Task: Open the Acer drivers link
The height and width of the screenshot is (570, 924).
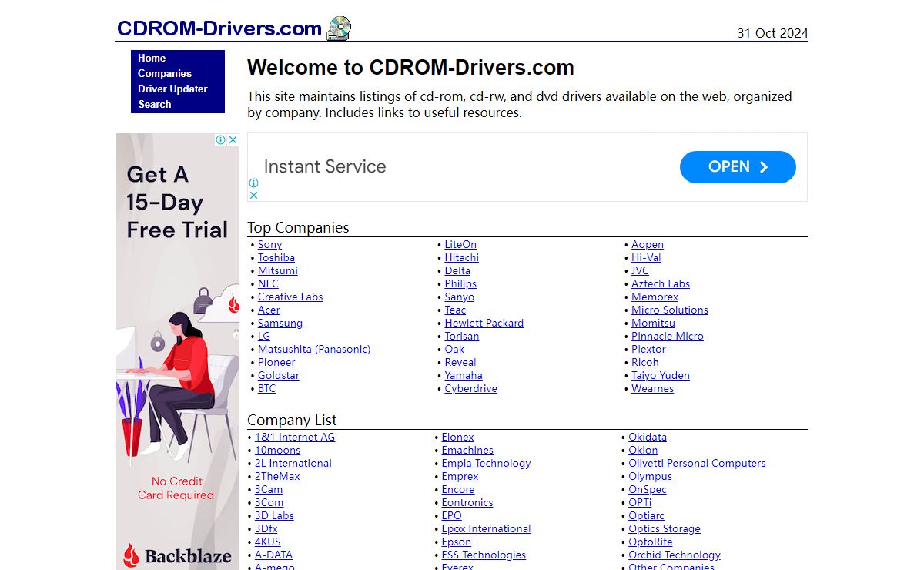Action: tap(269, 310)
